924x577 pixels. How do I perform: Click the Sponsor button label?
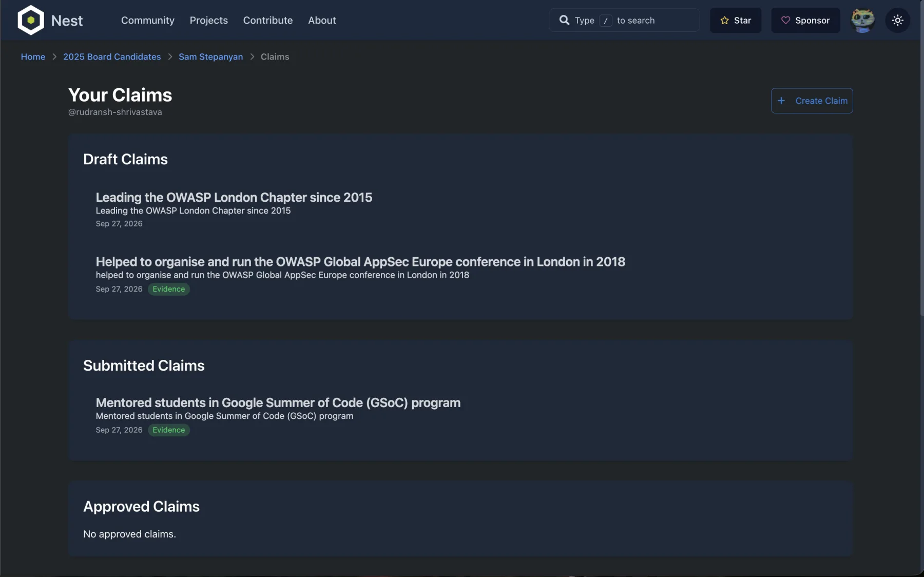coord(813,21)
